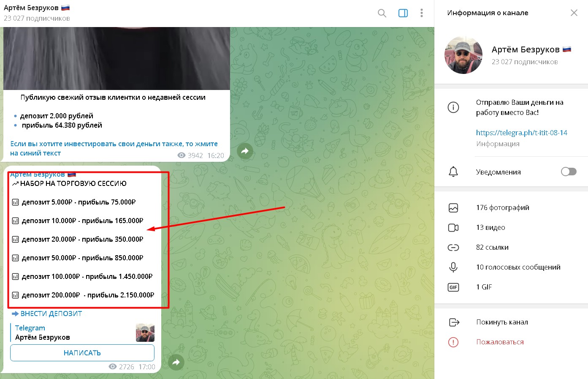Open 176 фотографий shared media
The image size is (588, 379).
502,207
